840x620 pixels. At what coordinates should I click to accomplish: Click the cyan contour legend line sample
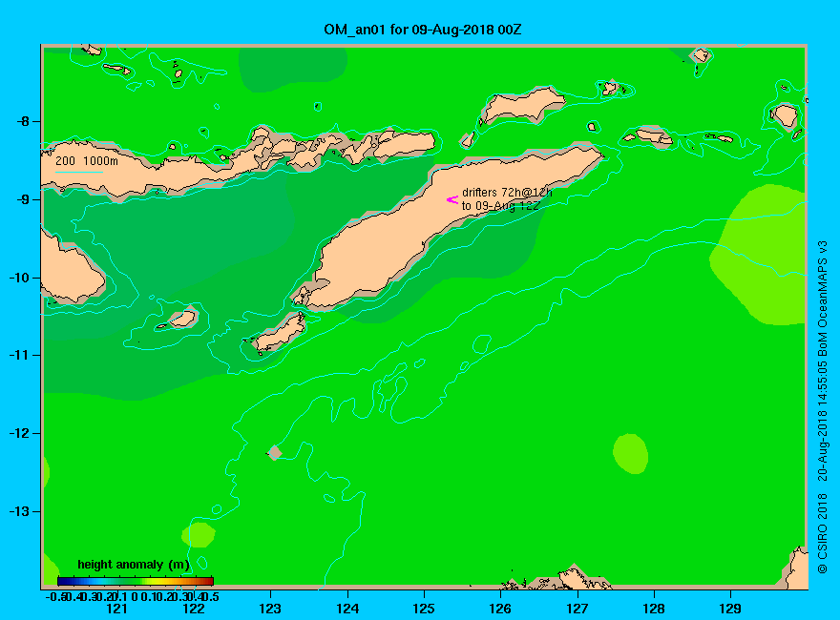78,173
